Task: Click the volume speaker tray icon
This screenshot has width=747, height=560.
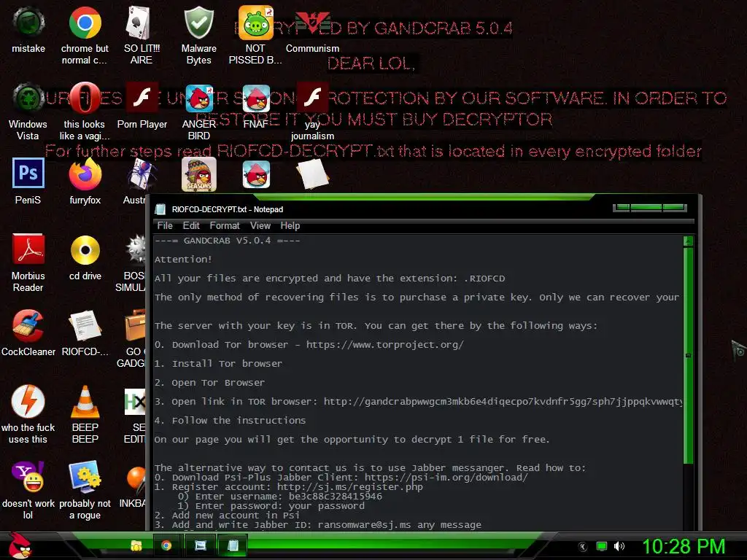Action: (619, 546)
